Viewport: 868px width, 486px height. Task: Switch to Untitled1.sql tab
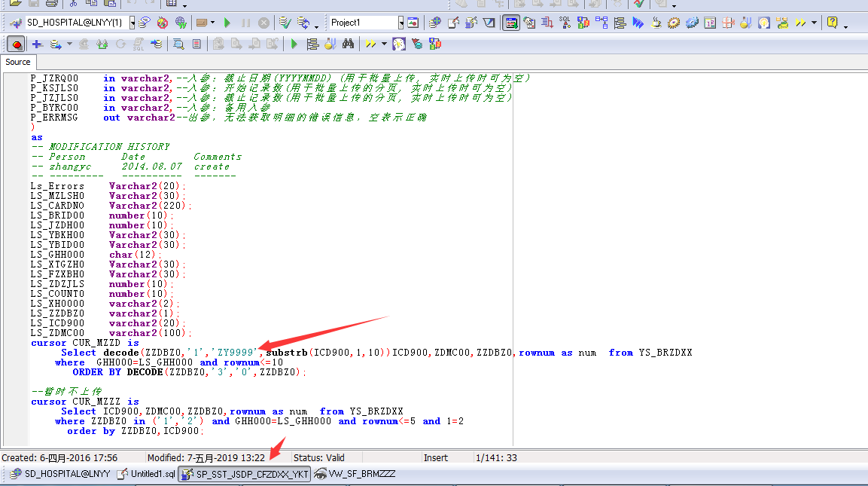(146, 474)
